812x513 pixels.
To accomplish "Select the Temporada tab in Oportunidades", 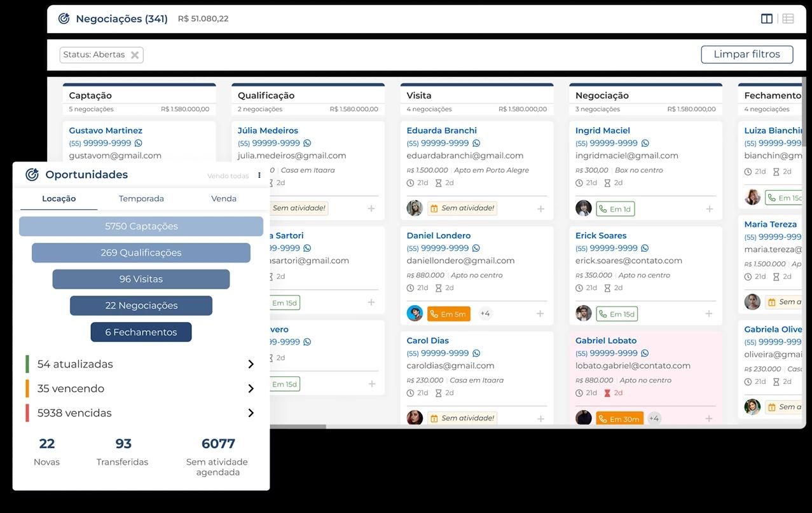I will [x=141, y=198].
